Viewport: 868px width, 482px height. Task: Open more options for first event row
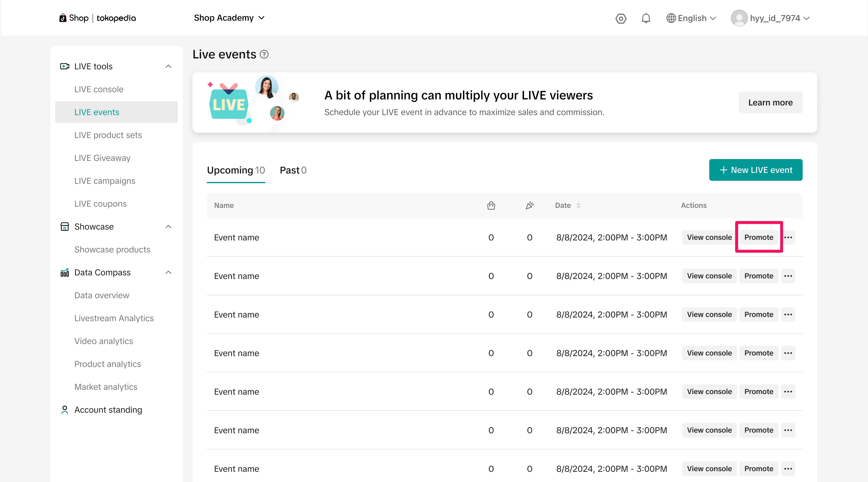(788, 237)
